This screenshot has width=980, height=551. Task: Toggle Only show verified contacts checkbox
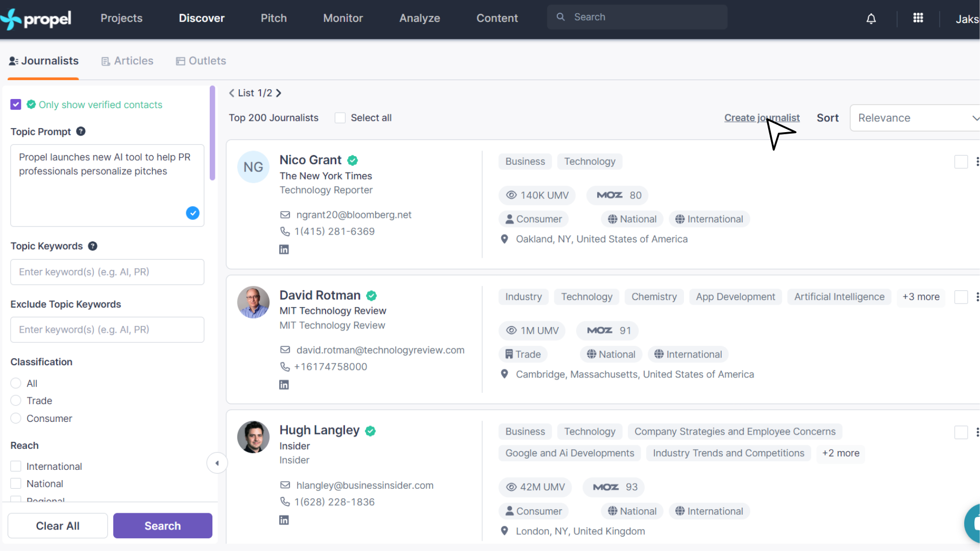coord(16,104)
